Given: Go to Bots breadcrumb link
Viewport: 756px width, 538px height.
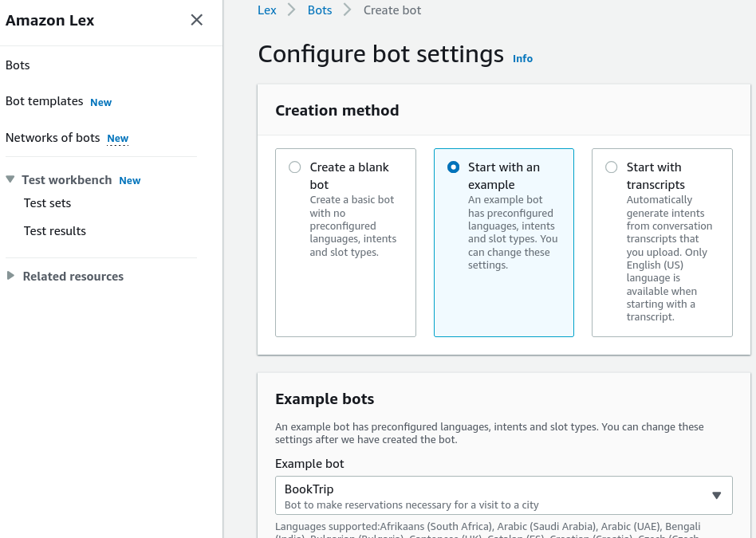Looking at the screenshot, I should (320, 10).
